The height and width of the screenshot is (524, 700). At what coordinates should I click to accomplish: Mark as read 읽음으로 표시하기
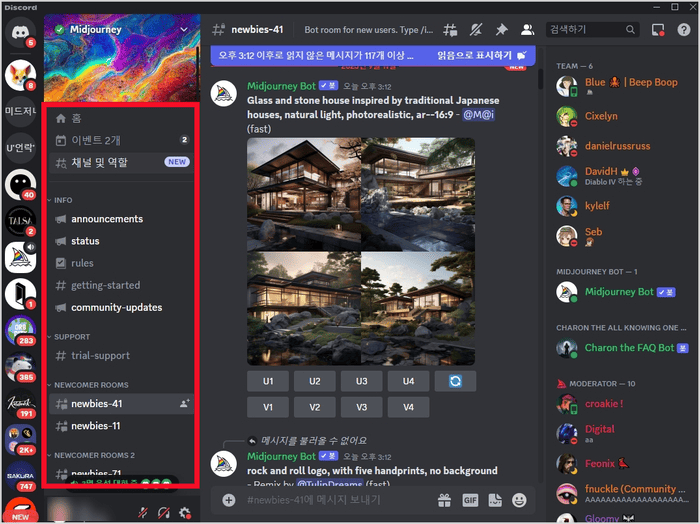[481, 55]
